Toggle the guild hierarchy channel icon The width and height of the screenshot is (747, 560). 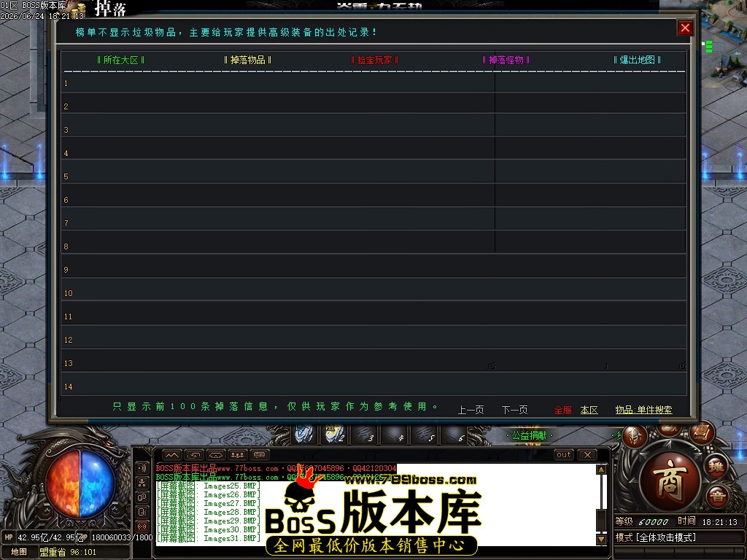click(x=142, y=483)
